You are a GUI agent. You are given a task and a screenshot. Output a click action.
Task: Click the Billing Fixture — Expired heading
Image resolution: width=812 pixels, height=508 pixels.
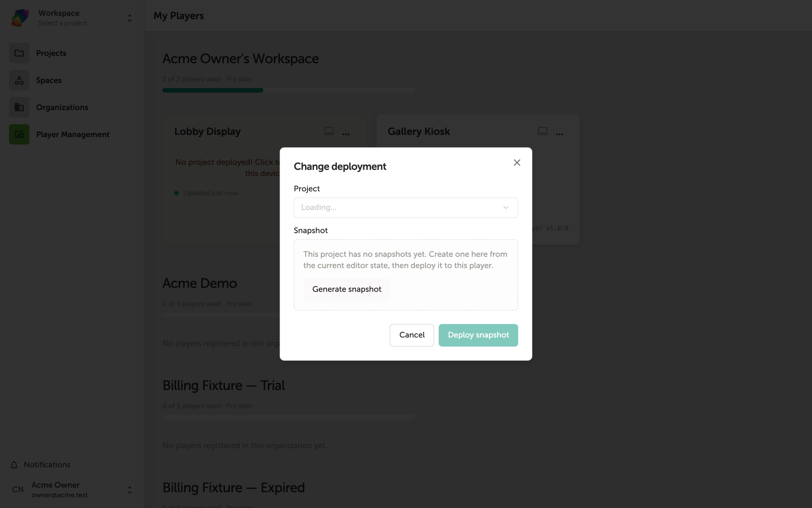coord(233,488)
